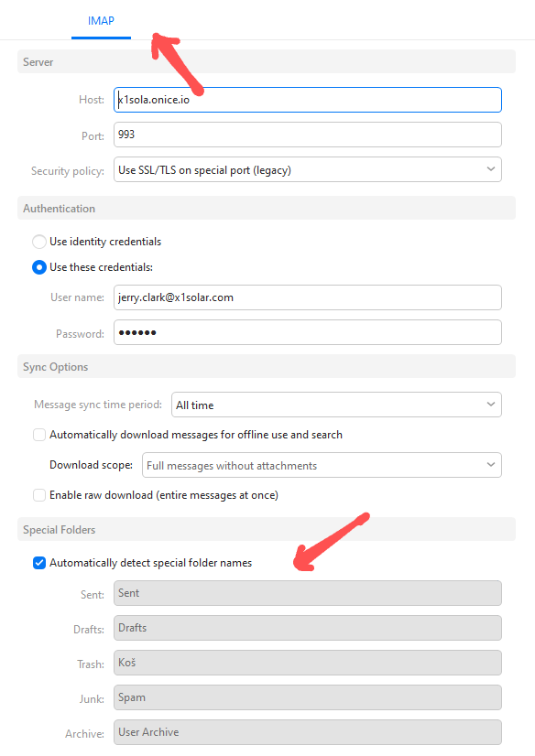Switch to the IMAP tab
The height and width of the screenshot is (756, 535).
(x=101, y=21)
